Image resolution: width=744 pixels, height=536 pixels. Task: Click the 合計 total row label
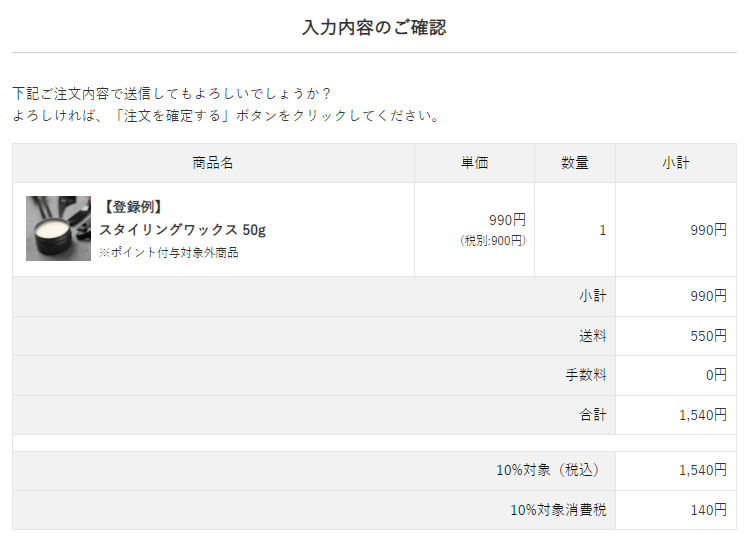[x=592, y=414]
